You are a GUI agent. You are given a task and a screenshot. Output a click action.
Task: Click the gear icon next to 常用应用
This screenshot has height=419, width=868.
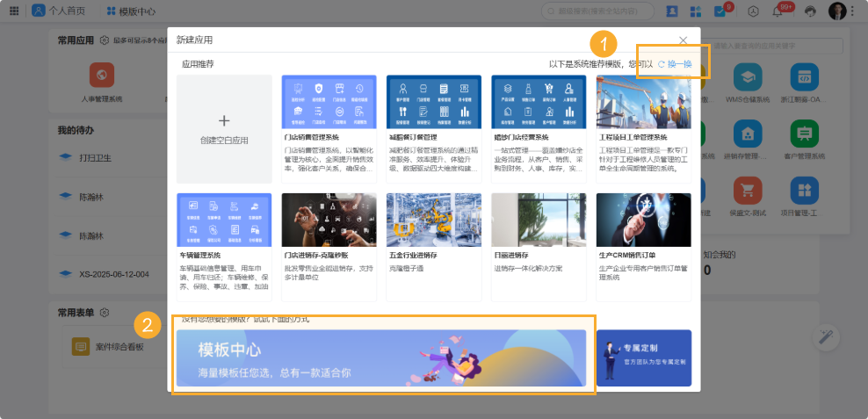point(104,40)
